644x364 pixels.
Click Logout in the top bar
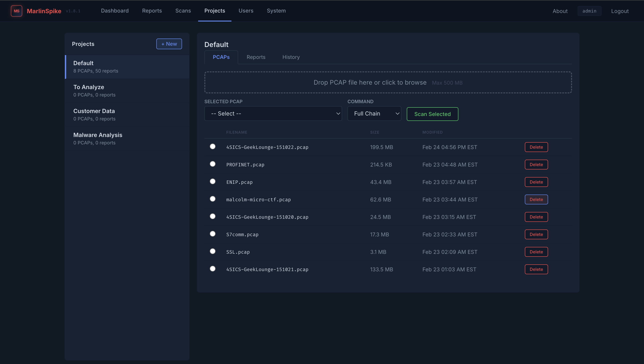tap(620, 11)
